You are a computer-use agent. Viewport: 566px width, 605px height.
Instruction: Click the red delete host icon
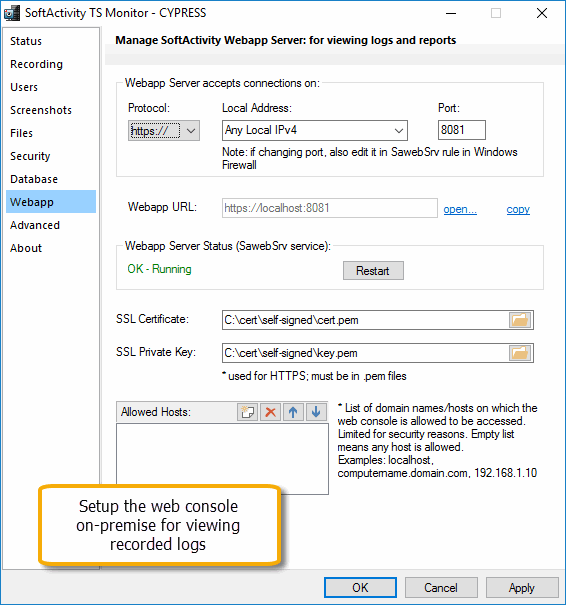[x=270, y=412]
